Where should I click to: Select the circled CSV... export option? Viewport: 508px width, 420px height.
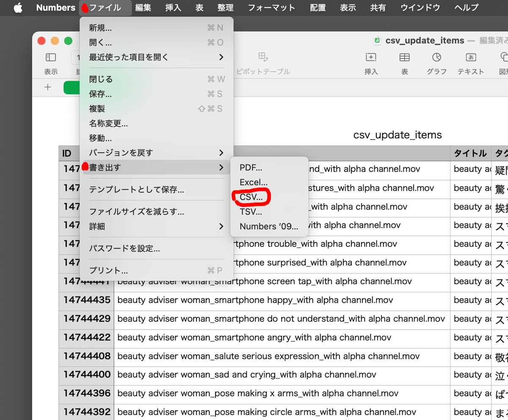251,197
